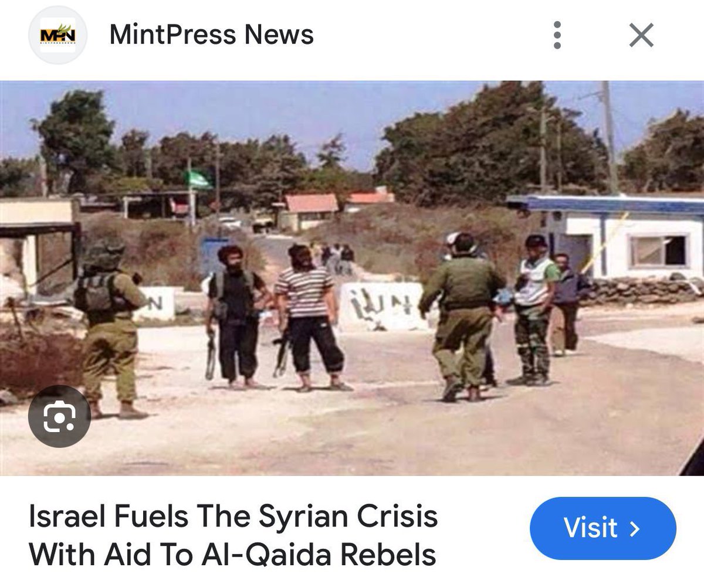Click the chevron arrow inside Visit button
Viewport: 704px width, 588px height.
634,528
